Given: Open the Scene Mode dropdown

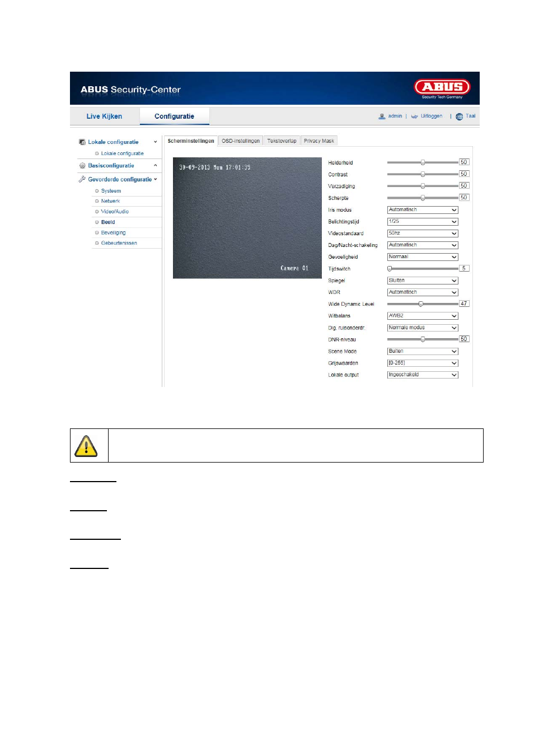Looking at the screenshot, I should tap(423, 352).
